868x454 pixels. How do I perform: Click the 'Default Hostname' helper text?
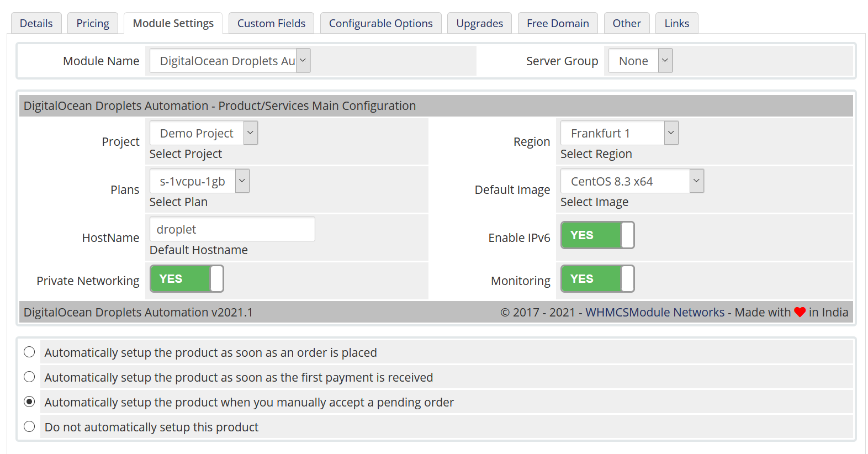click(199, 250)
